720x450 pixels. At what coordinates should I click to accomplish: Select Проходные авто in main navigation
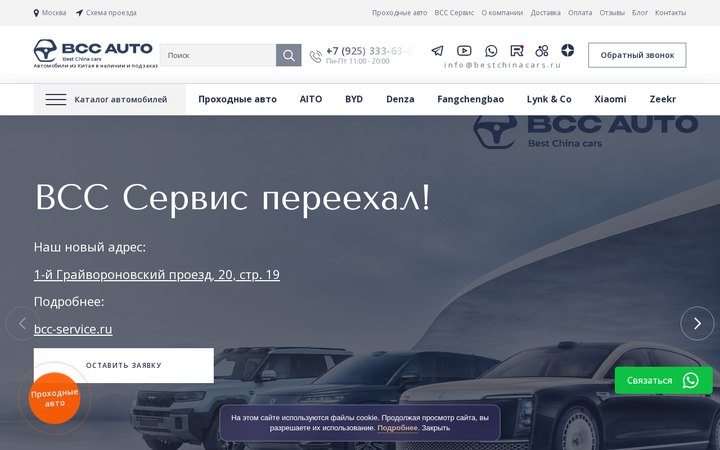click(237, 99)
